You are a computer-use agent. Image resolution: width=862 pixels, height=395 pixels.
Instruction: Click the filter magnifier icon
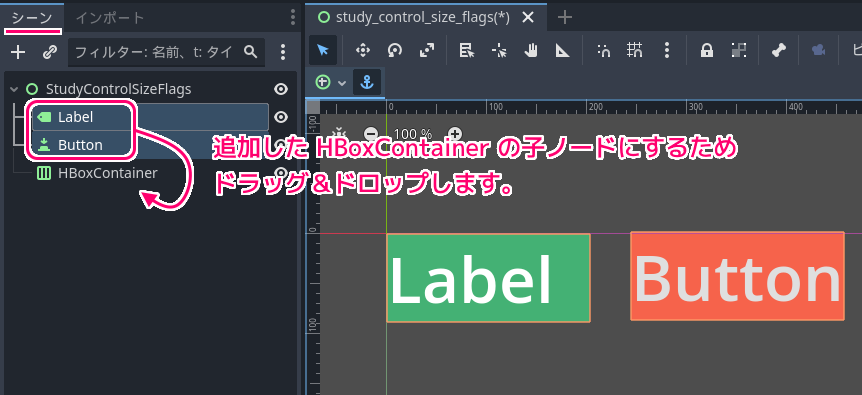tap(251, 52)
